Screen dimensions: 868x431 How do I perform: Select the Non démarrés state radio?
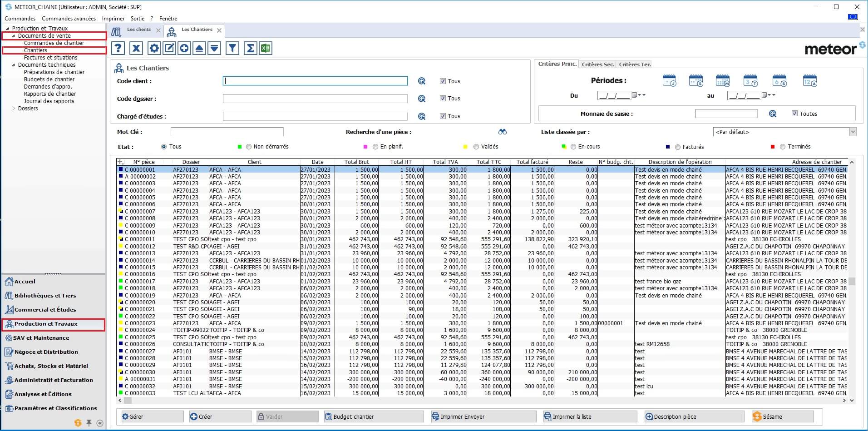[x=249, y=147]
